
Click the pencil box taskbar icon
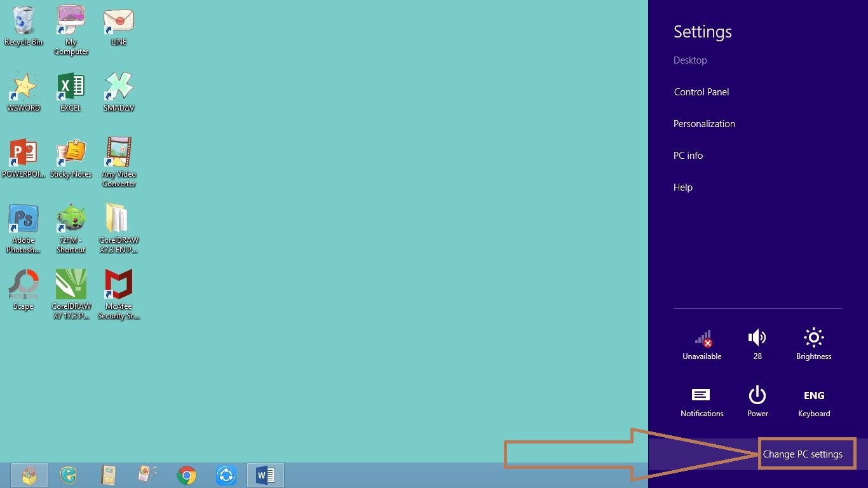(x=29, y=475)
